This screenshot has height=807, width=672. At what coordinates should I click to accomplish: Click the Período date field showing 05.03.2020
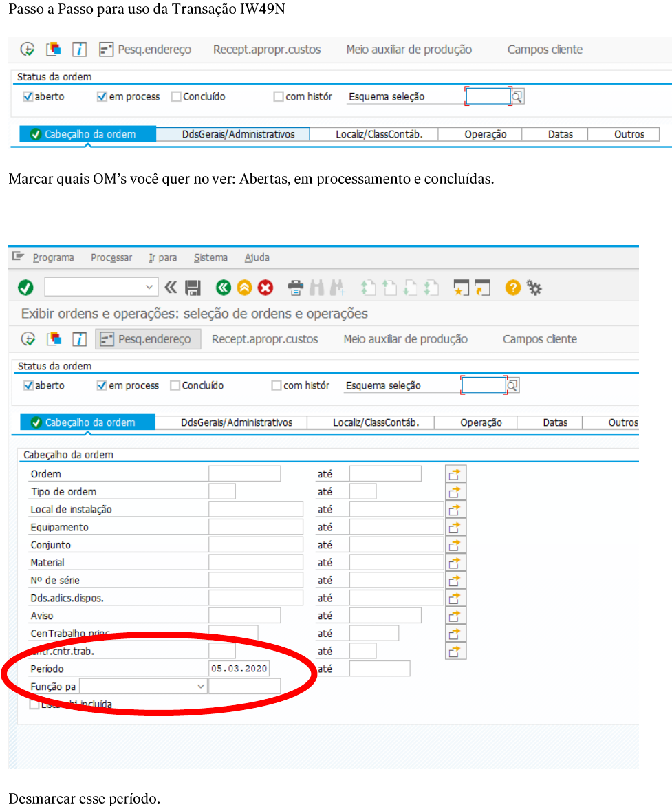point(239,669)
